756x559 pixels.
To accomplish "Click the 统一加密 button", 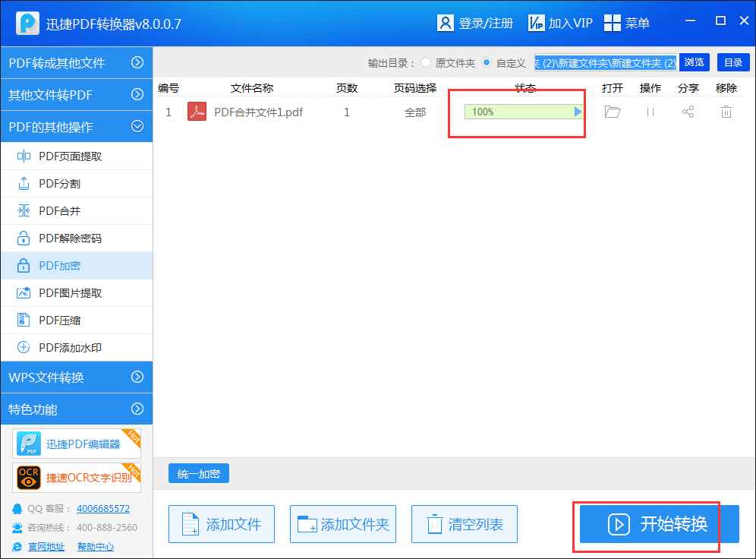I will (x=199, y=474).
